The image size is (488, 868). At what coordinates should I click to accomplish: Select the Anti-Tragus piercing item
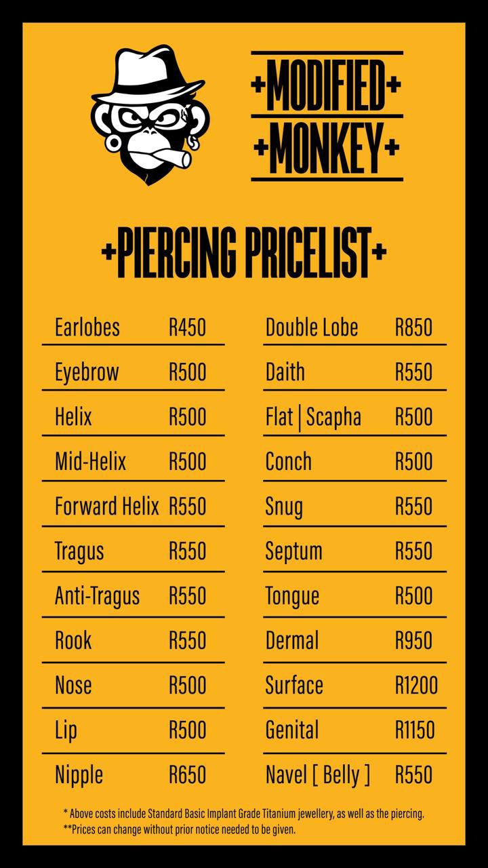click(97, 596)
